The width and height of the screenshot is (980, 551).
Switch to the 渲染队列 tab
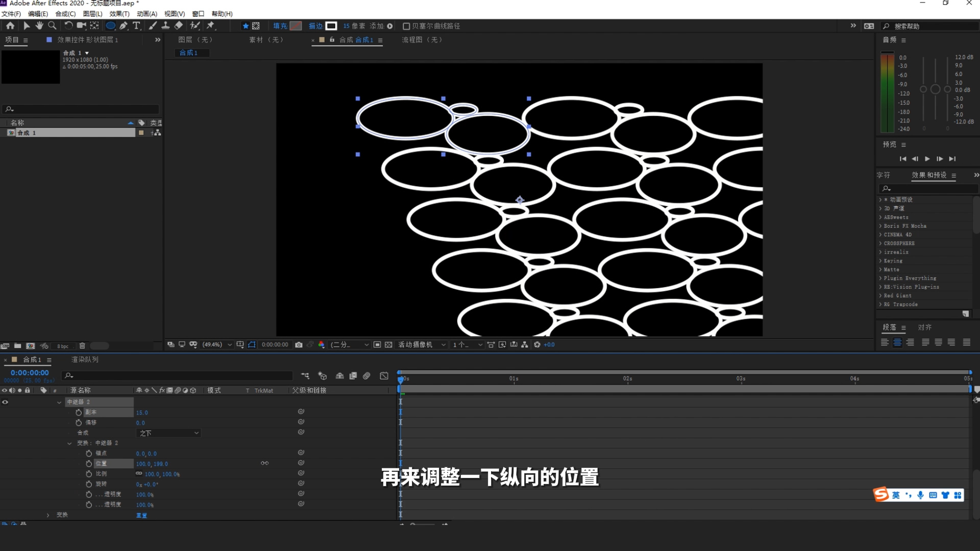pos(84,360)
